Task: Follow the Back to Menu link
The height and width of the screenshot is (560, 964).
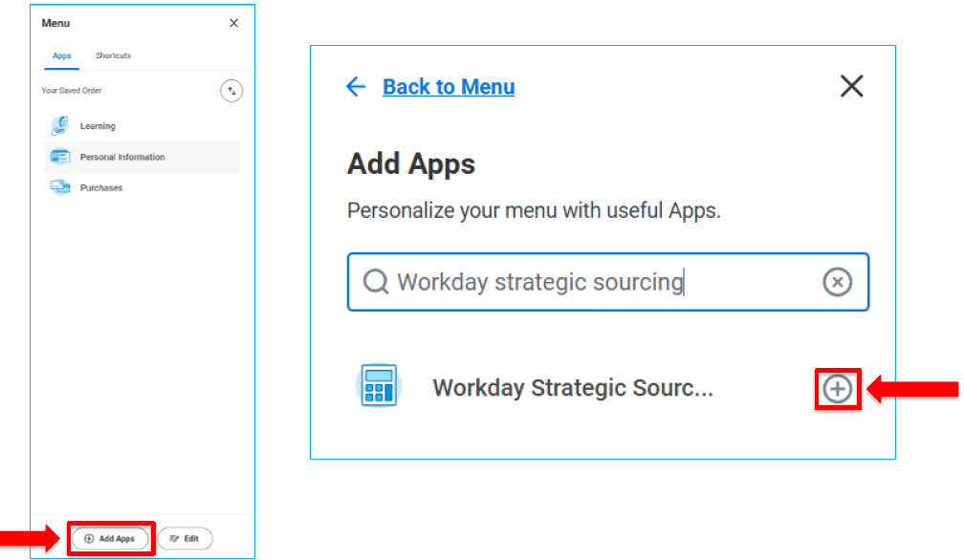Action: click(449, 86)
